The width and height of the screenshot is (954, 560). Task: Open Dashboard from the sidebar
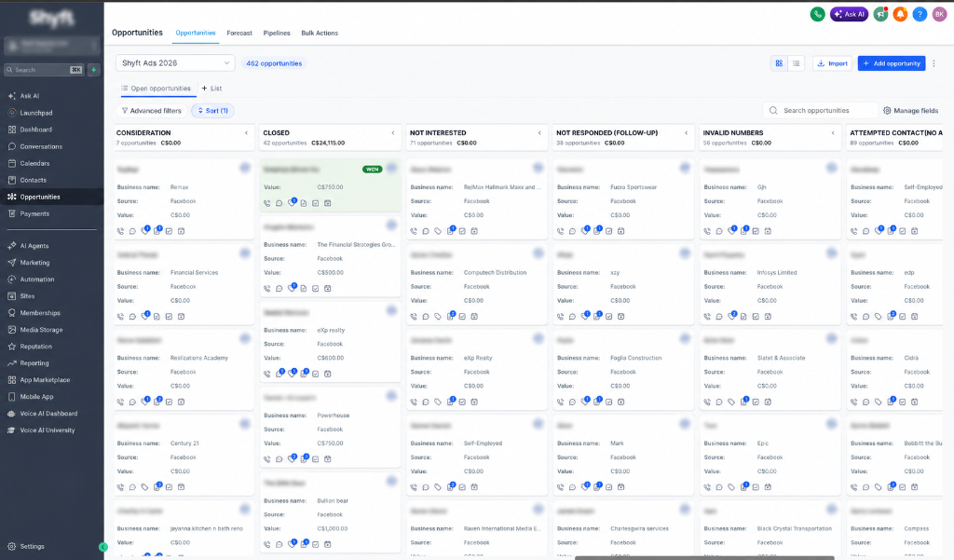click(x=36, y=130)
